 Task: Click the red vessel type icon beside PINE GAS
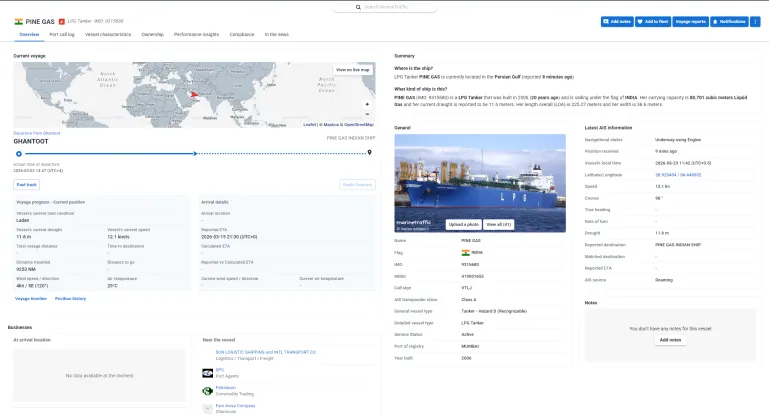62,20
